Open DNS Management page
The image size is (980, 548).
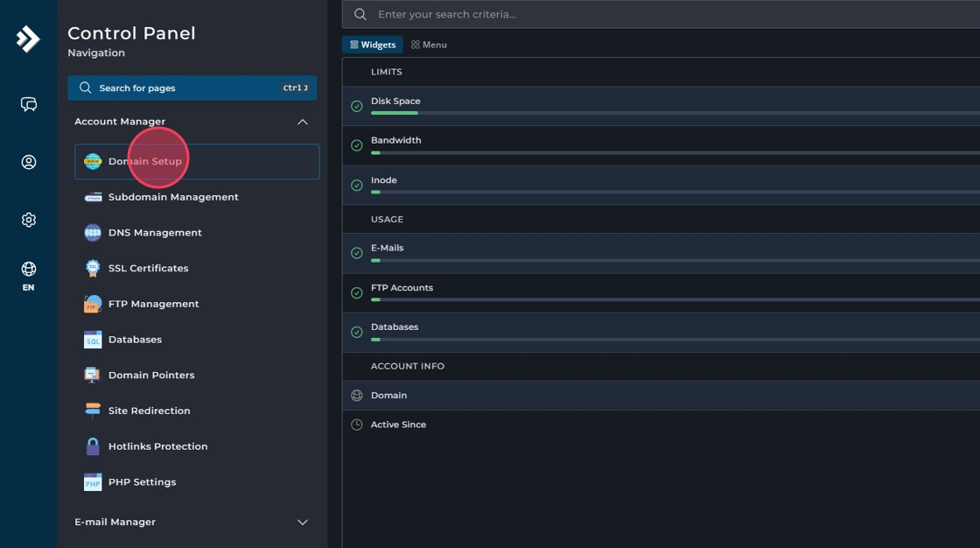pos(155,233)
